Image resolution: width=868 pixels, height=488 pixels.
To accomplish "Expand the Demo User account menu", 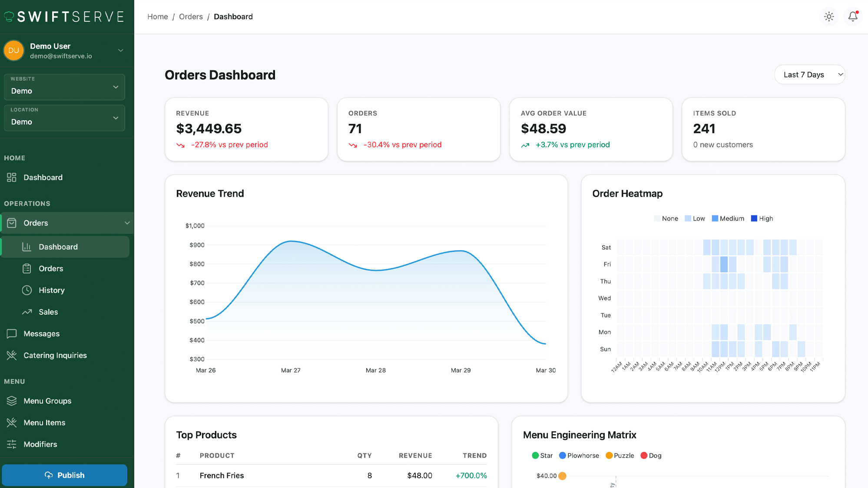I will [120, 50].
